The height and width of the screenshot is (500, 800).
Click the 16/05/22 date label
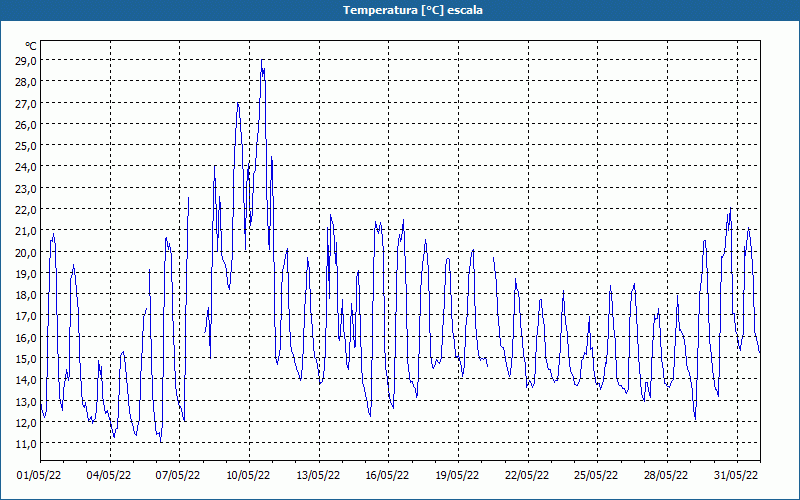[x=387, y=476]
